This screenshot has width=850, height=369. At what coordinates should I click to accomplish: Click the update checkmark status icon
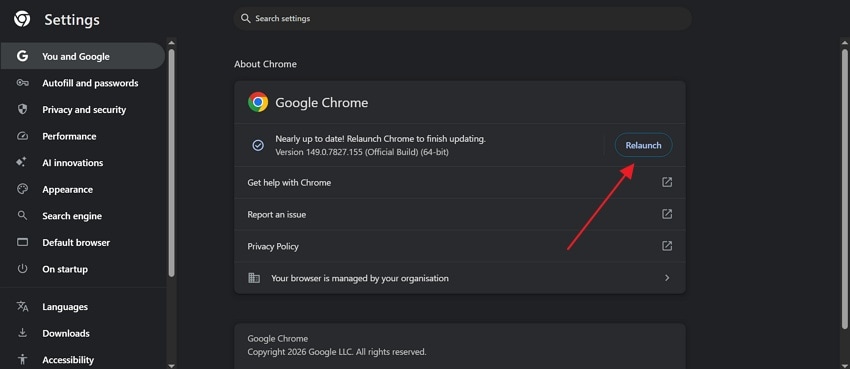258,145
